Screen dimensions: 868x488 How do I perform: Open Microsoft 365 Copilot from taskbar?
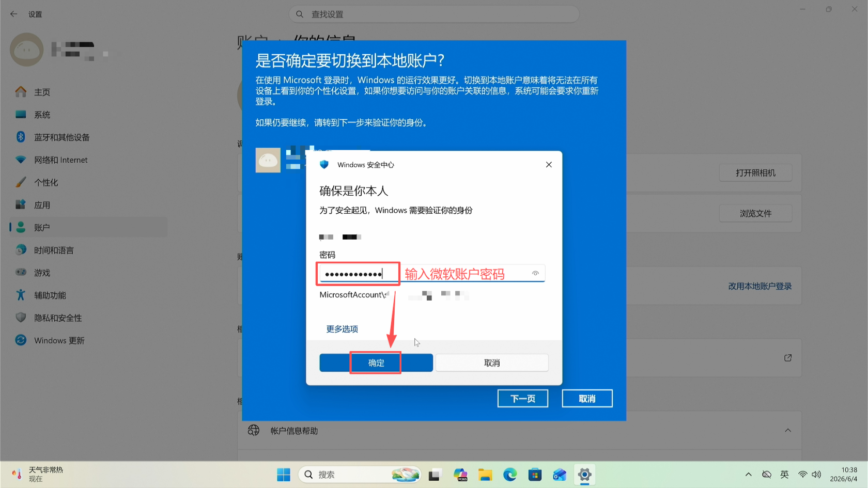tap(460, 475)
